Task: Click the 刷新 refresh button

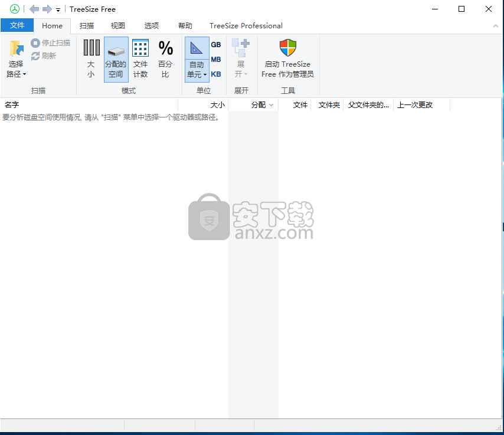Action: (x=44, y=56)
